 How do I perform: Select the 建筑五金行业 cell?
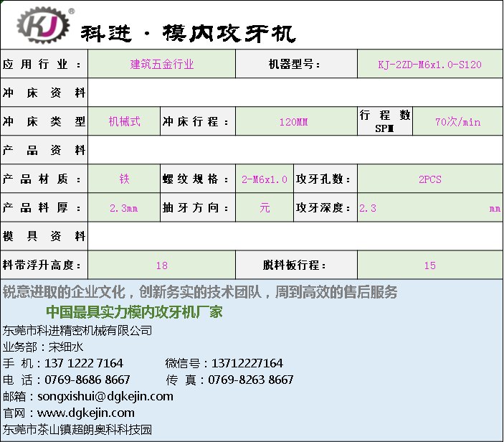[x=162, y=64]
